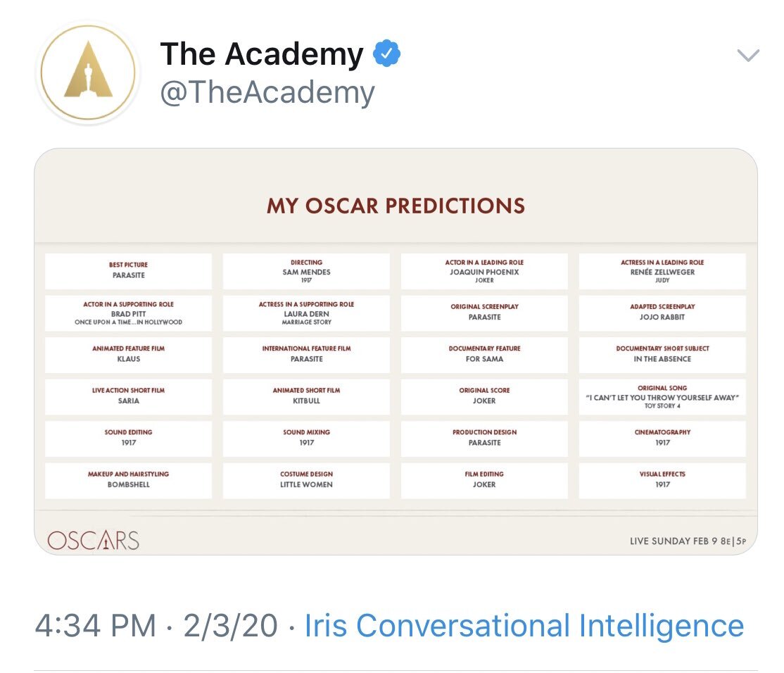This screenshot has height=673, width=784.
Task: Click the @TheAcademy handle
Action: [267, 93]
